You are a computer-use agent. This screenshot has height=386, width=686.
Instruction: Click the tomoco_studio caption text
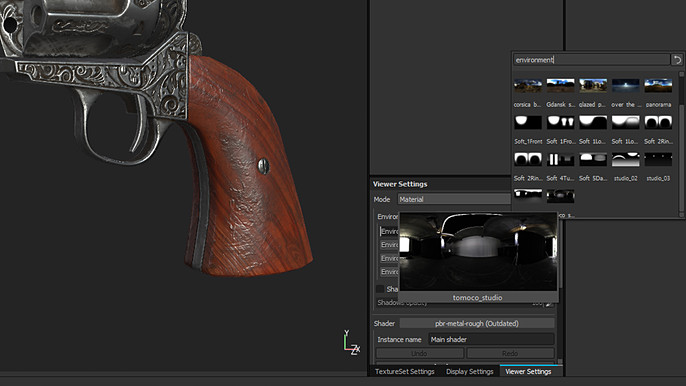pos(477,298)
